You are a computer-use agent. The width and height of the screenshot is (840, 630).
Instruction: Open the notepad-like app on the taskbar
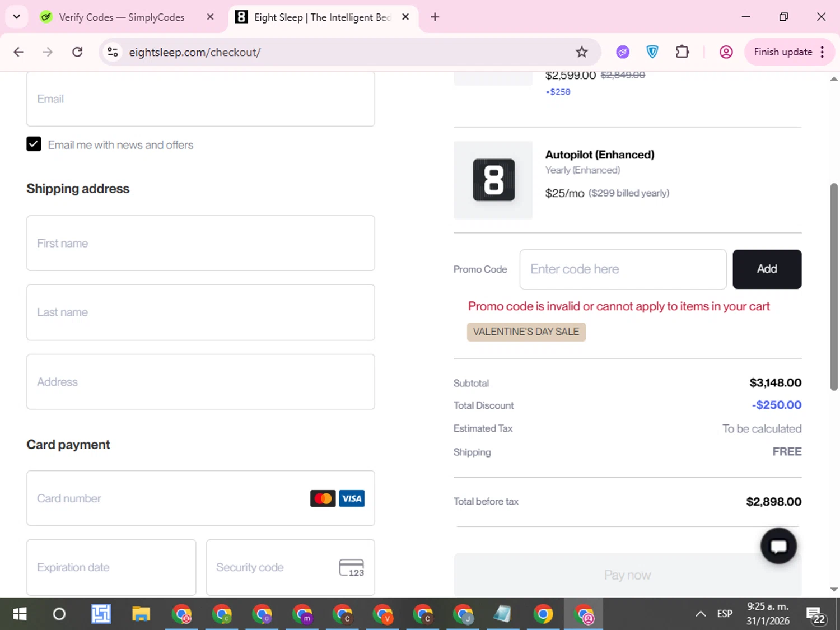pyautogui.click(x=502, y=614)
